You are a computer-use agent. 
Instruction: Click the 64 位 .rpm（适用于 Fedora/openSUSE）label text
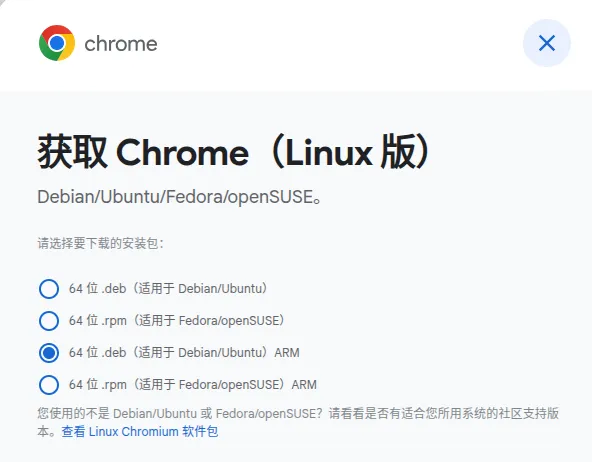coord(177,321)
